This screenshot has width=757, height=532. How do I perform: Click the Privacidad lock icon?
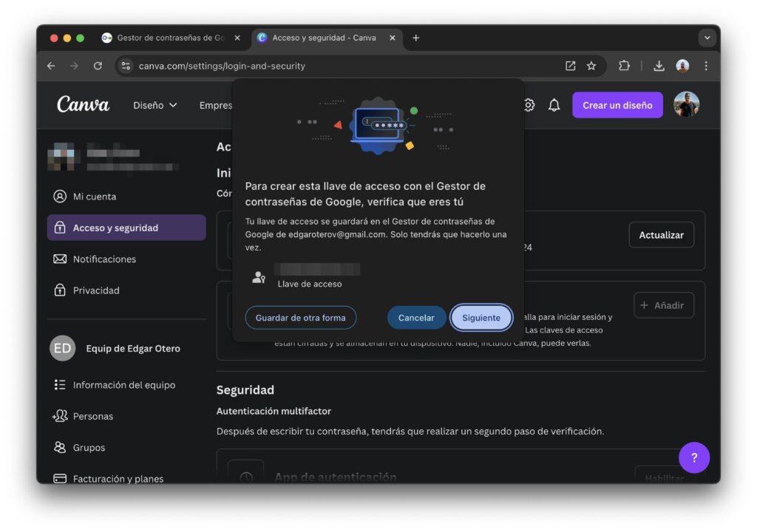[x=60, y=290]
